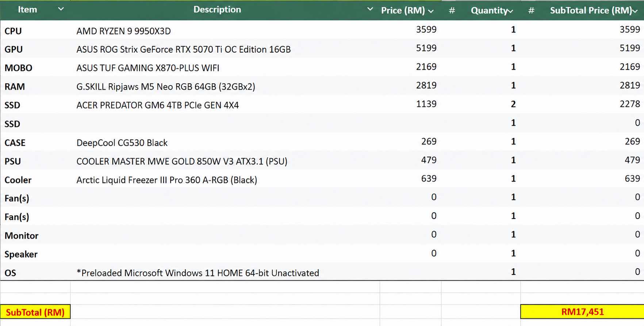Click the CPU quantity cell "1"
Viewport: 644px width, 326px height.
(513, 30)
